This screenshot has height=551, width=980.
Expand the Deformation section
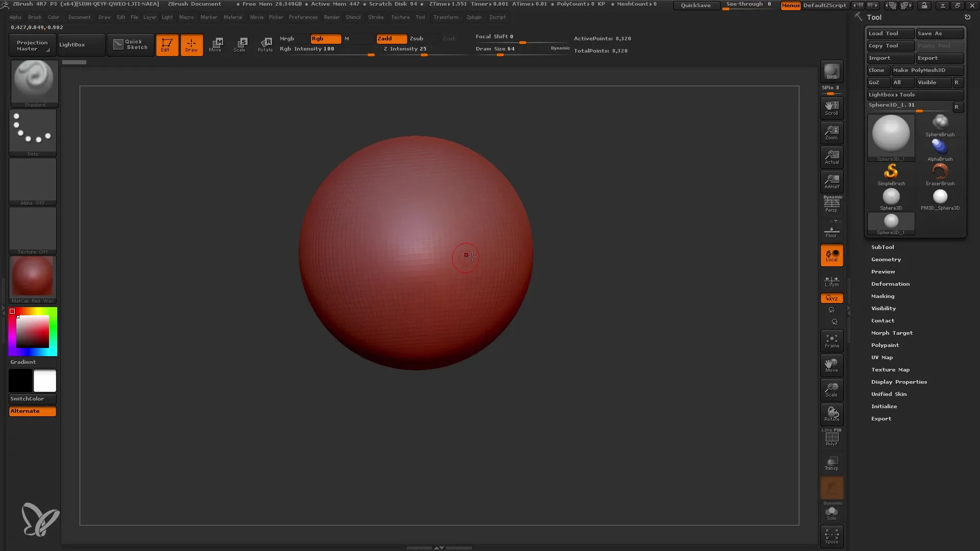pyautogui.click(x=890, y=284)
